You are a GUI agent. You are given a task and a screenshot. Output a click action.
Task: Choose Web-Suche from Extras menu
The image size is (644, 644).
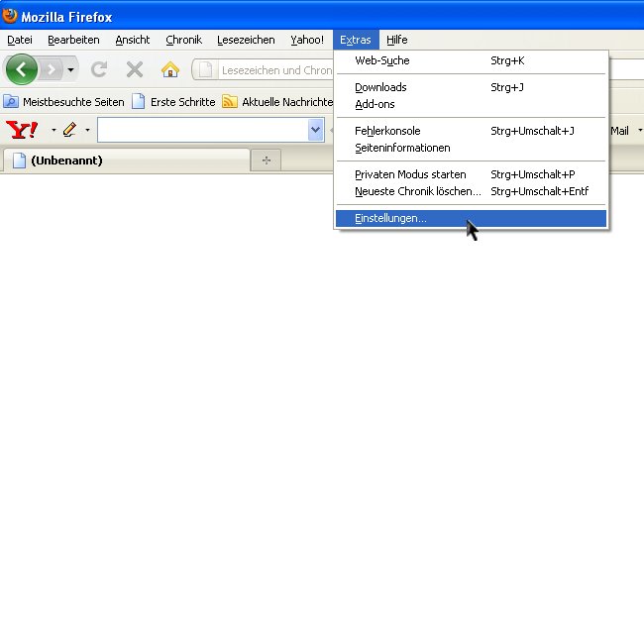[471, 60]
